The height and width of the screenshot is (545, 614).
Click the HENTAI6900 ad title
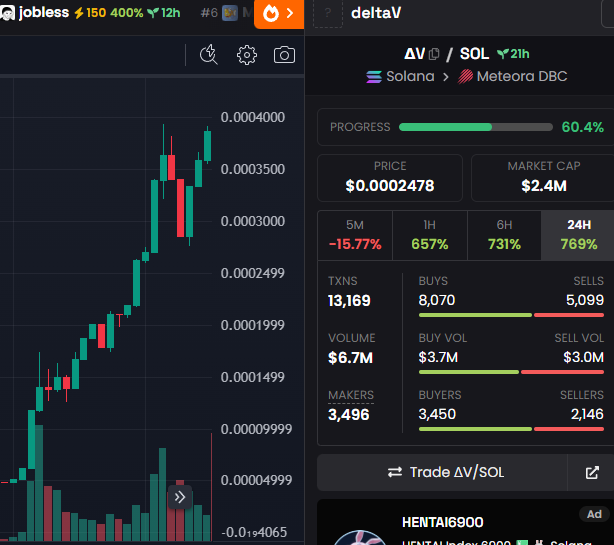coord(442,522)
